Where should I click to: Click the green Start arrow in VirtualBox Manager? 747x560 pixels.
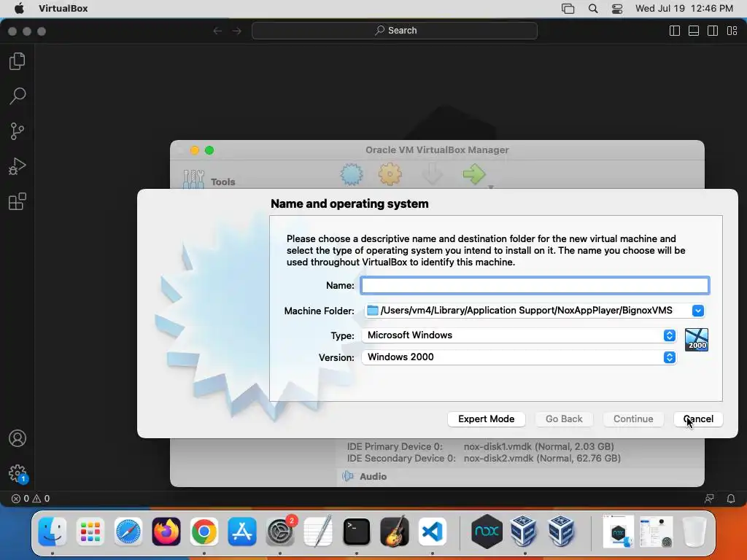pos(474,174)
